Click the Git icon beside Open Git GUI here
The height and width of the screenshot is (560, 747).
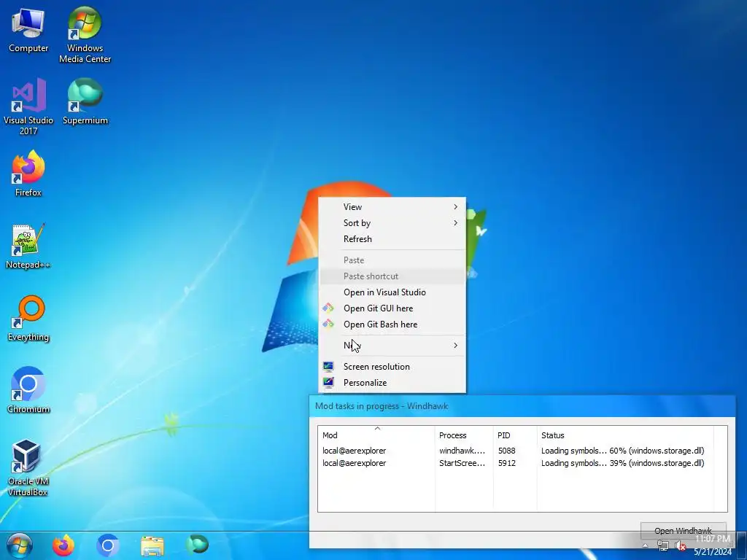328,308
